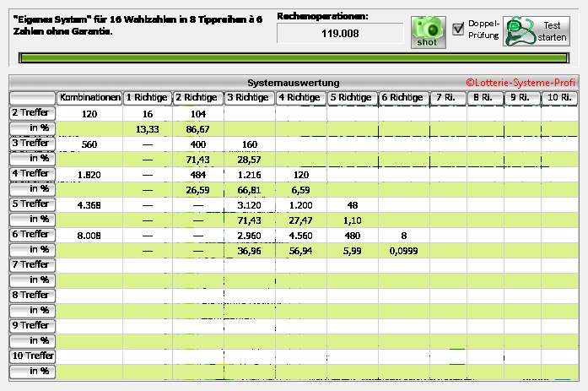Click the 8 Treffer row header

point(32,295)
